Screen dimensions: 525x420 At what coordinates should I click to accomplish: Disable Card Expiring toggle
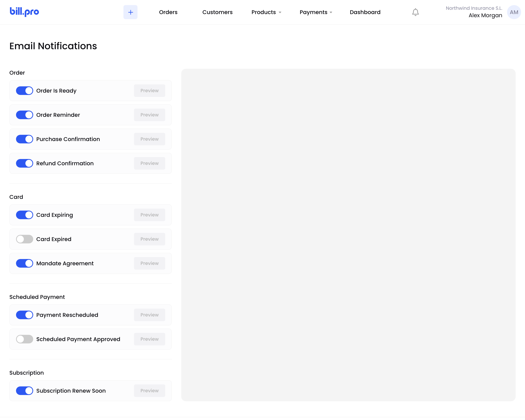pyautogui.click(x=25, y=215)
